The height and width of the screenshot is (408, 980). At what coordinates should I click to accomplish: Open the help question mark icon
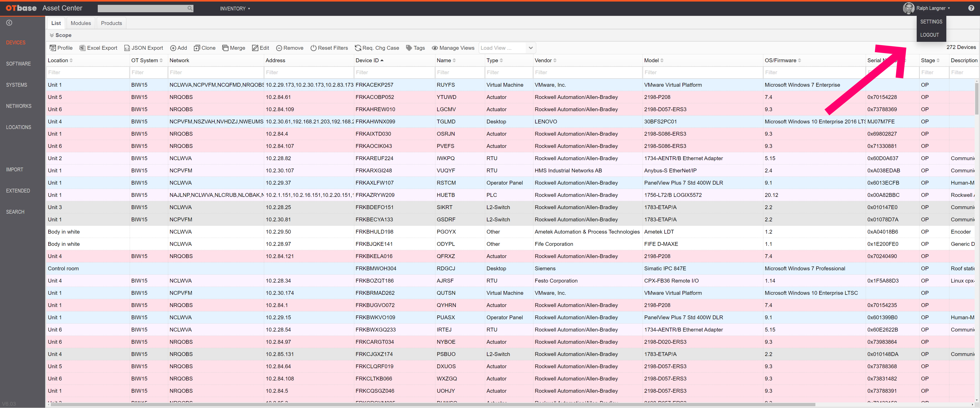coord(971,8)
